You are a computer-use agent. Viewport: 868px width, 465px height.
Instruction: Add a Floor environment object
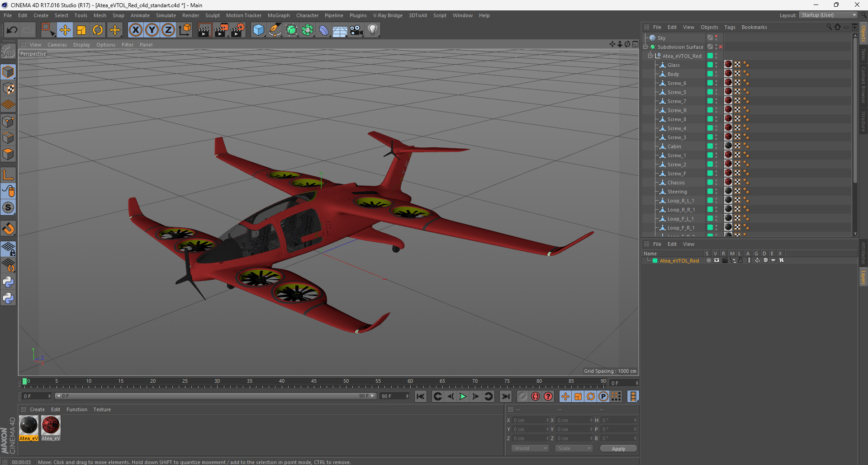click(x=340, y=30)
